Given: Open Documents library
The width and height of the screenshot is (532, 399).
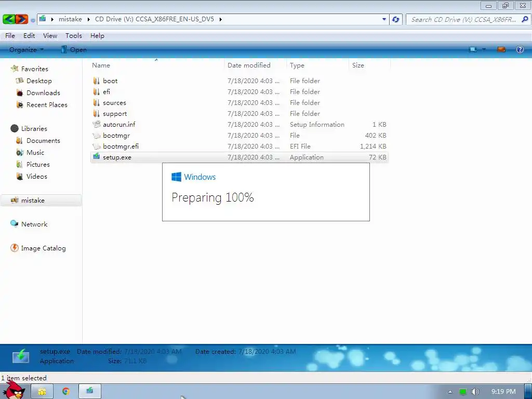Looking at the screenshot, I should pos(38,140).
